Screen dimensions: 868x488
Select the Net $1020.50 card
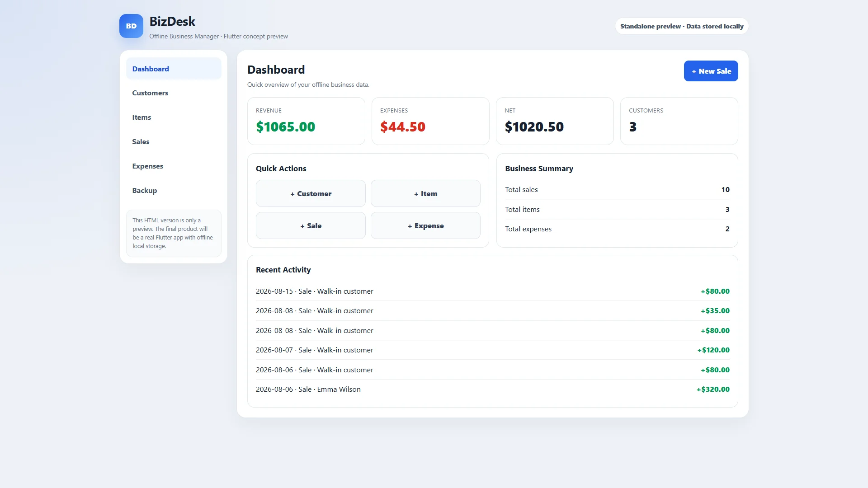[x=555, y=121]
